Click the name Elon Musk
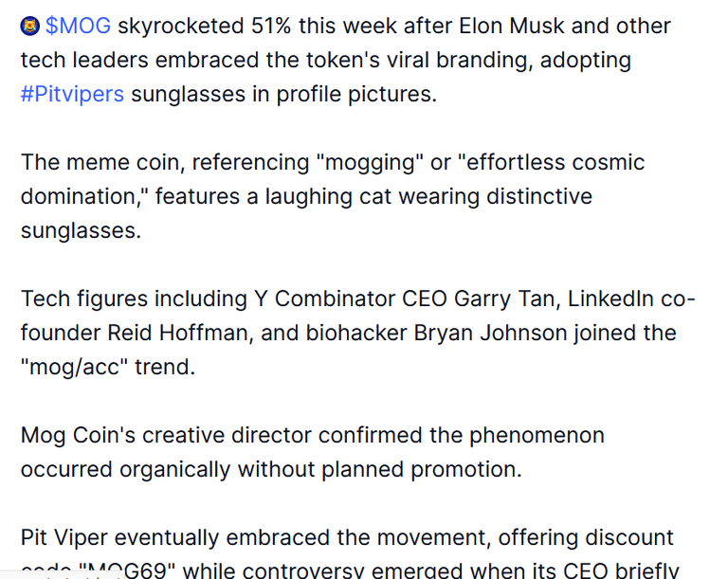Screen dimensions: 728x579 [x=511, y=26]
